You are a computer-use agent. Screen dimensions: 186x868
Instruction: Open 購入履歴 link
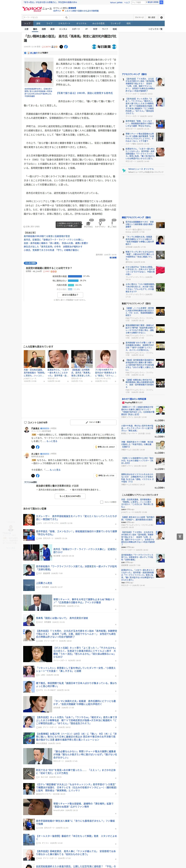[x=152, y=17]
